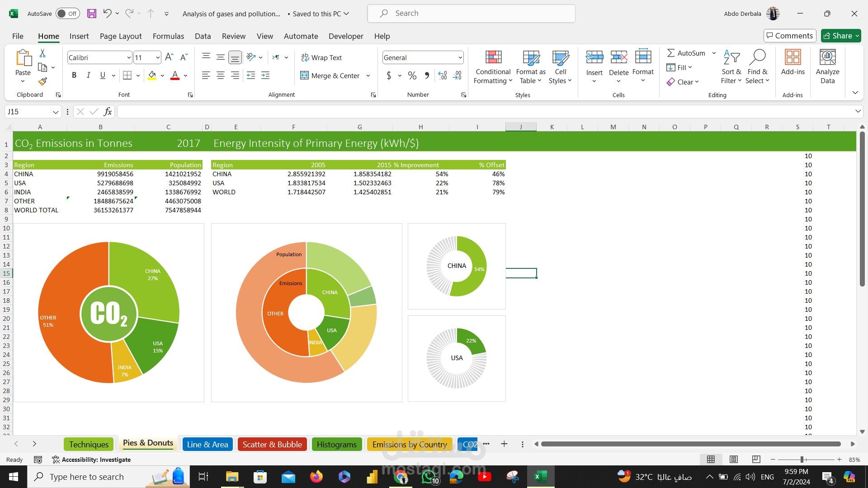This screenshot has height=488, width=868.
Task: Click the Format Painter brush icon
Action: 42,81
